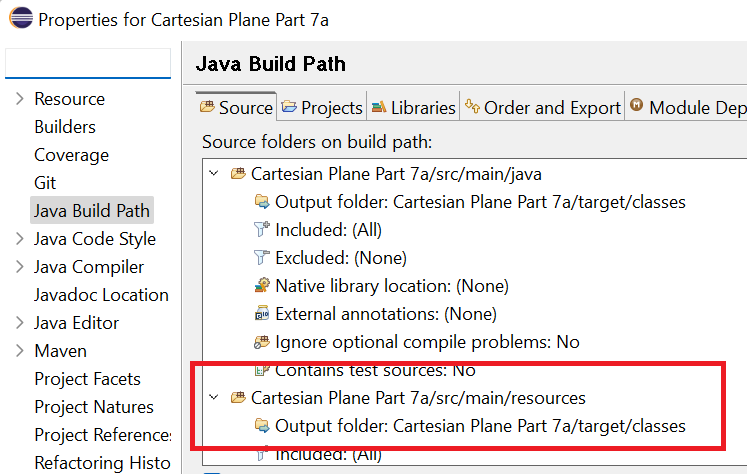Click the src/main/java source folder icon

coord(238,174)
